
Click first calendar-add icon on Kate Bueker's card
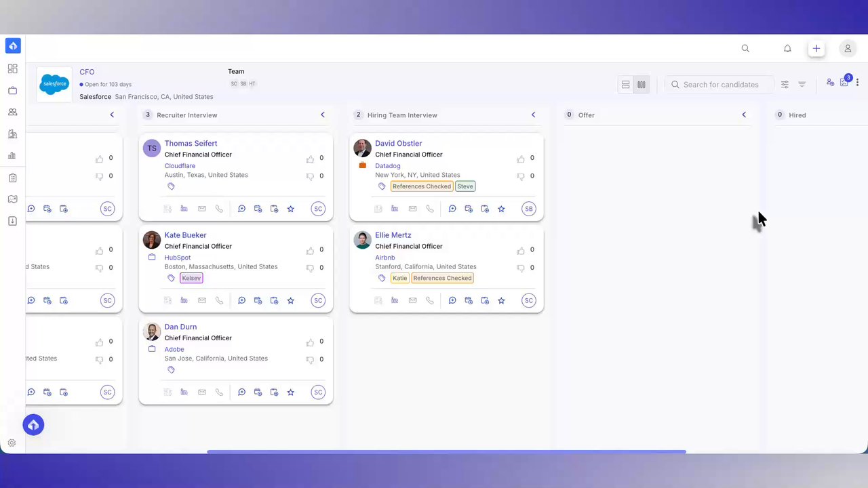click(258, 300)
